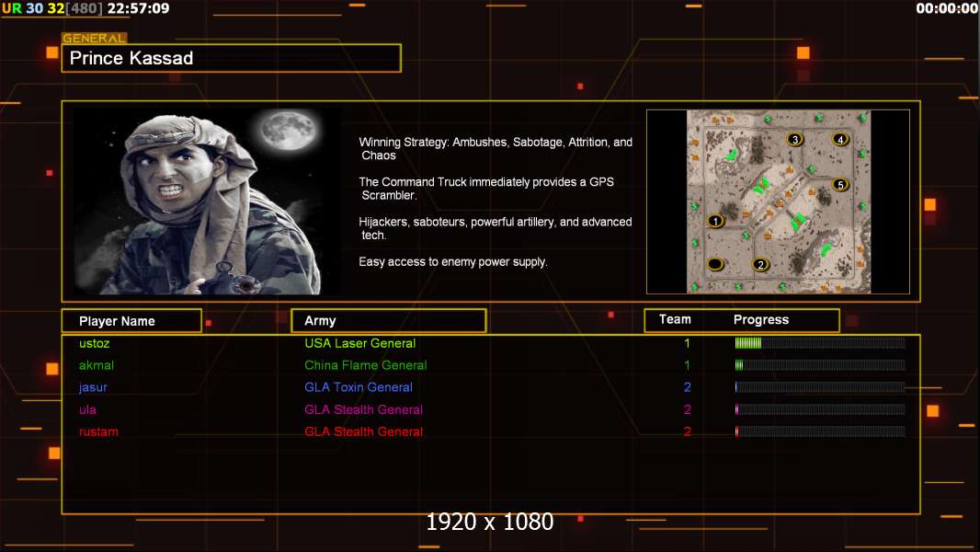Screen dimensions: 980x552
Task: Click start position 1 on the minimap
Action: click(715, 221)
